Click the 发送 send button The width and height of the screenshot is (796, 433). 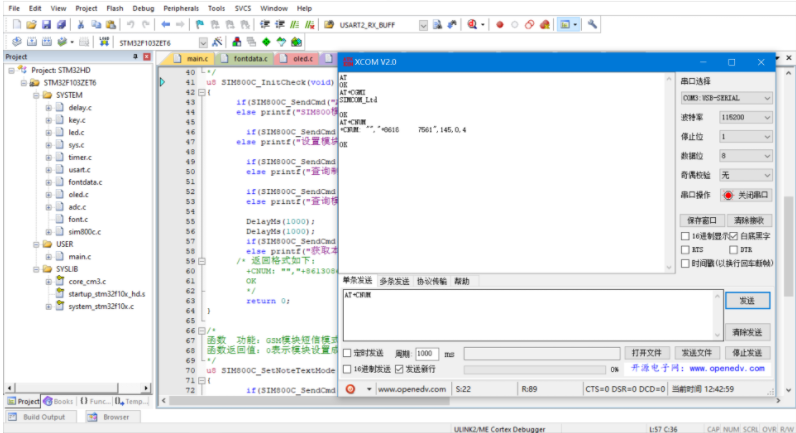coord(747,300)
